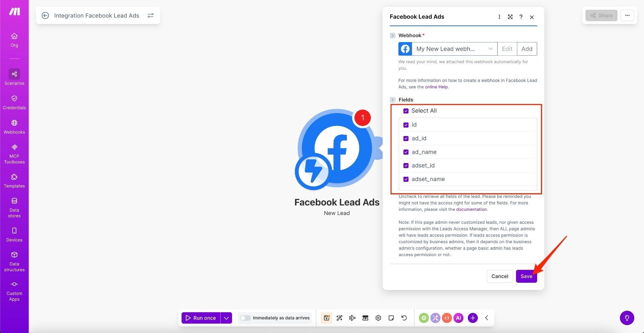Go to the Org section
Screen dimensions: 644x333
pos(14,40)
